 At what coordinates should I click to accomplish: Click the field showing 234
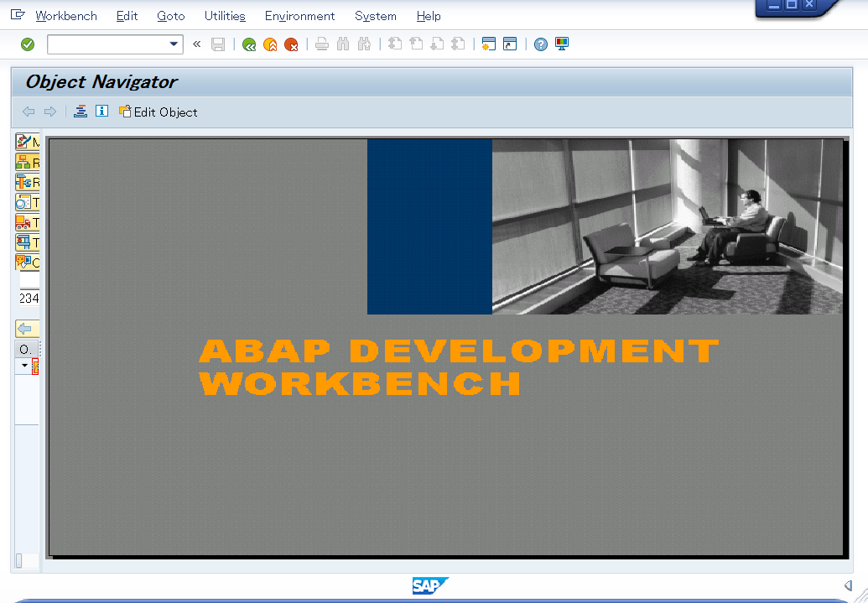point(29,299)
